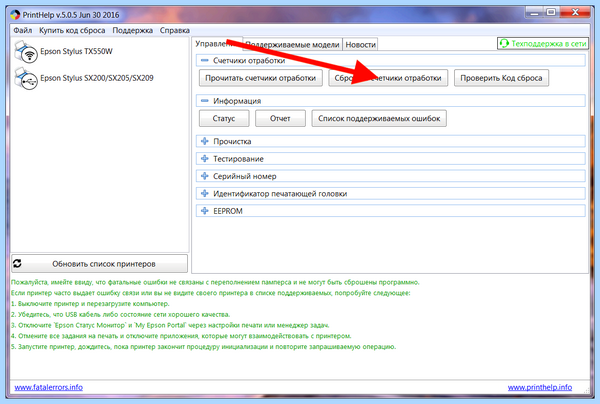Viewport: 600px width, 404px height.
Task: Select the Epson Stylus TX550W label in printer list
Action: (x=76, y=51)
